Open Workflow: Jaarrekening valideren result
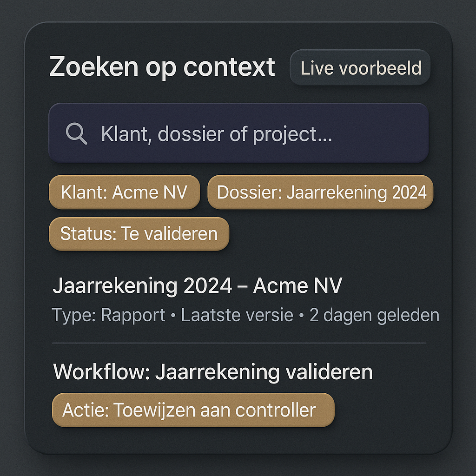476x476 pixels. 213,372
